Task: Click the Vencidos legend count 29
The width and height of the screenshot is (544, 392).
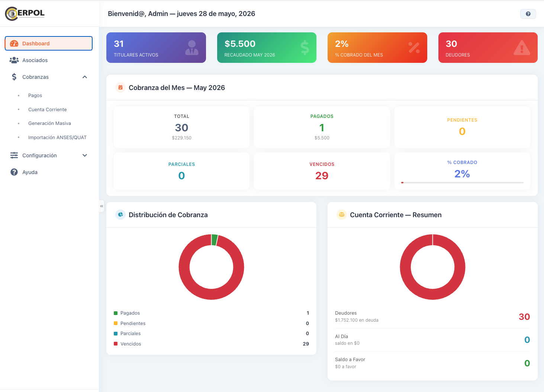Action: pos(306,344)
